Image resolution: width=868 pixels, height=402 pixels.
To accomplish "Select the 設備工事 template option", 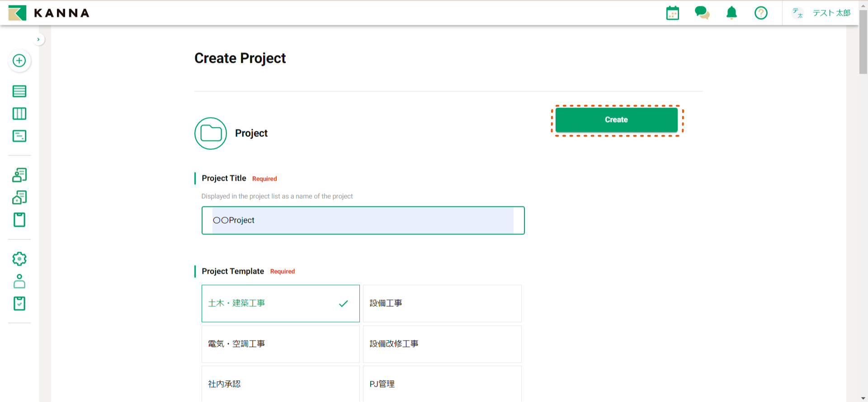I will pos(442,304).
